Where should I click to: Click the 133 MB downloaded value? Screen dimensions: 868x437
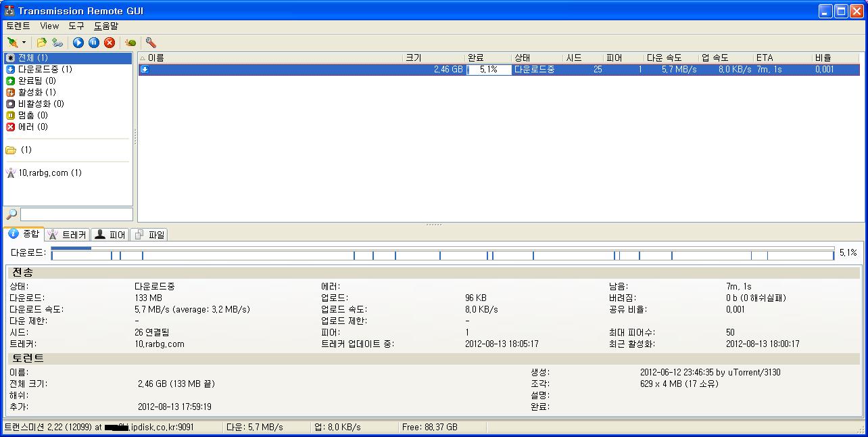click(x=148, y=298)
